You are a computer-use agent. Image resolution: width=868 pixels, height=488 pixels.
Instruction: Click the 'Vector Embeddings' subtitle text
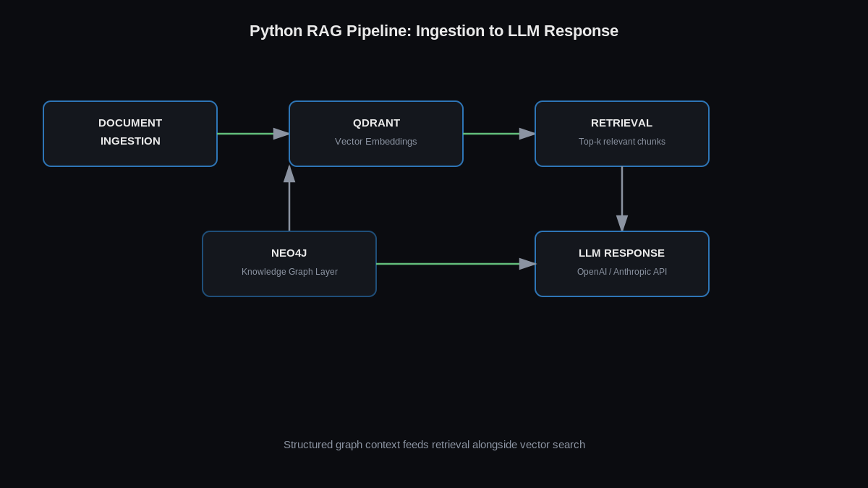pyautogui.click(x=376, y=142)
